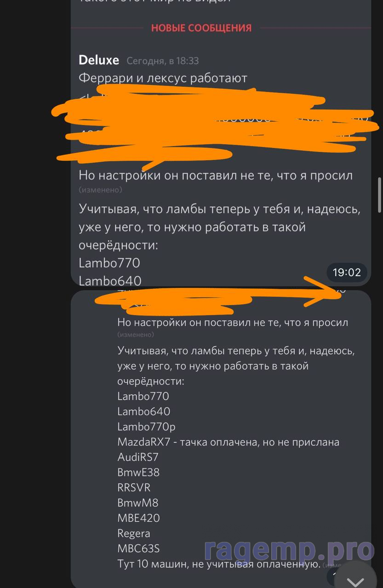This screenshot has width=383, height=588.
Task: Select the AudiRS7 list entry
Action: coord(138,457)
